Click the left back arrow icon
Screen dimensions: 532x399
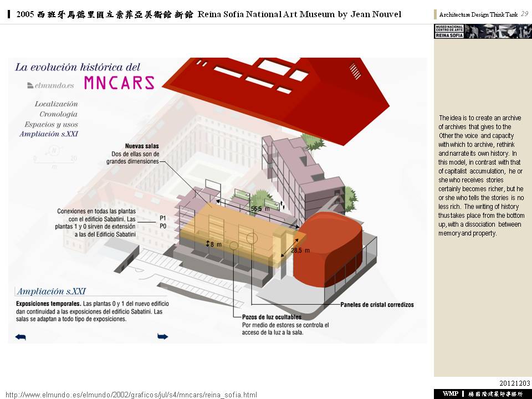coord(21,336)
